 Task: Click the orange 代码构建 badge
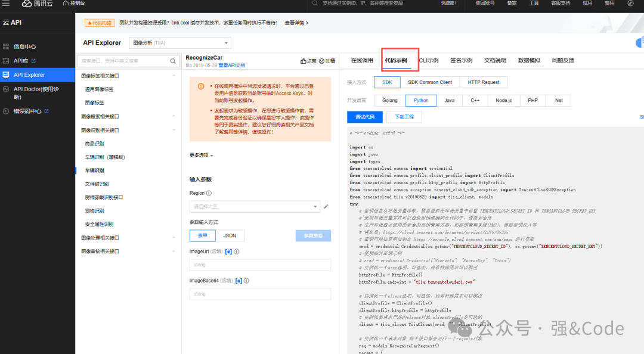(x=100, y=23)
